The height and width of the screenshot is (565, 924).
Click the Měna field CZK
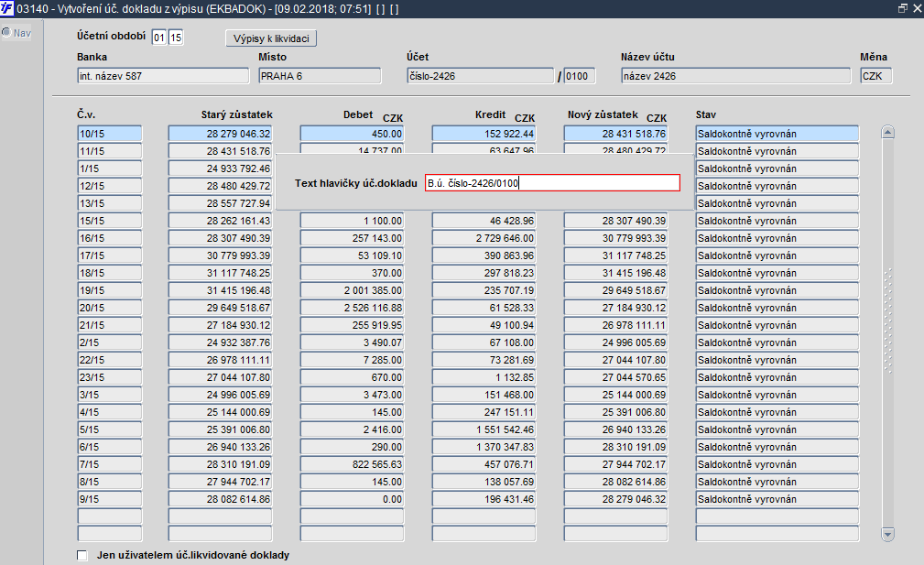(875, 76)
